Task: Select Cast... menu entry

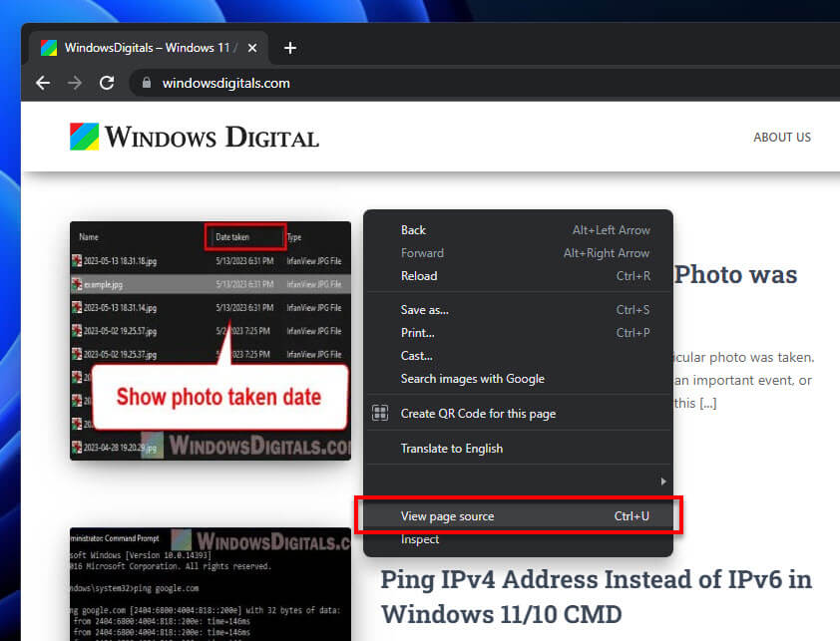Action: coord(518,356)
